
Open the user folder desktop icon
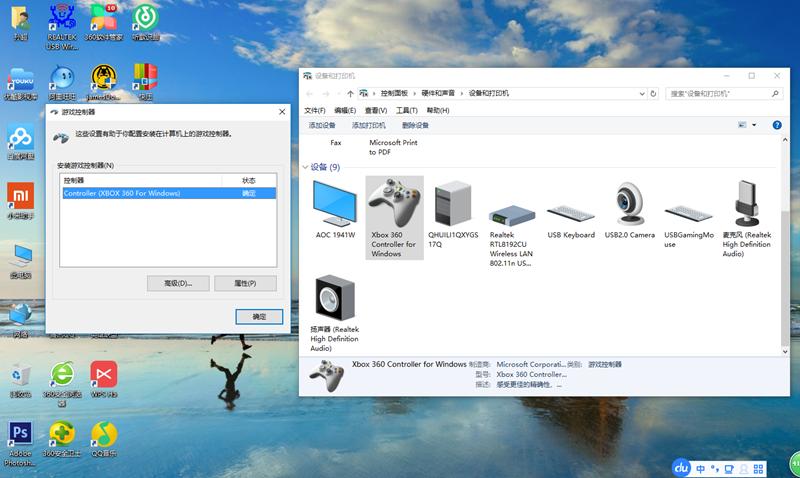(x=20, y=22)
